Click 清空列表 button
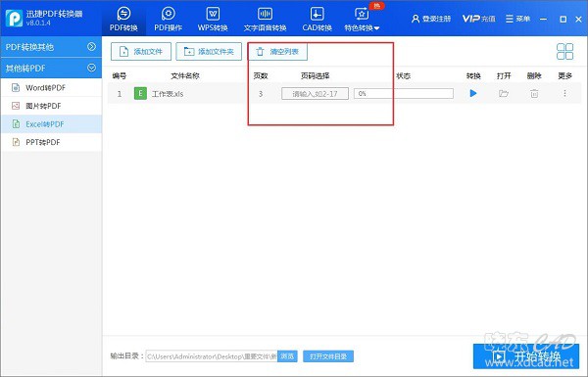Screen dimensions: 588x377 (x=277, y=51)
